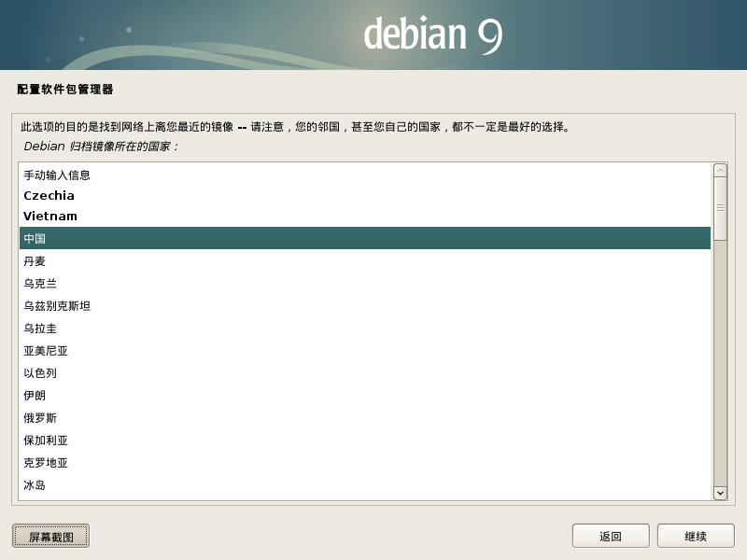Pick 乌拉圭 in the country list
The width and height of the screenshot is (747, 560).
tap(365, 329)
